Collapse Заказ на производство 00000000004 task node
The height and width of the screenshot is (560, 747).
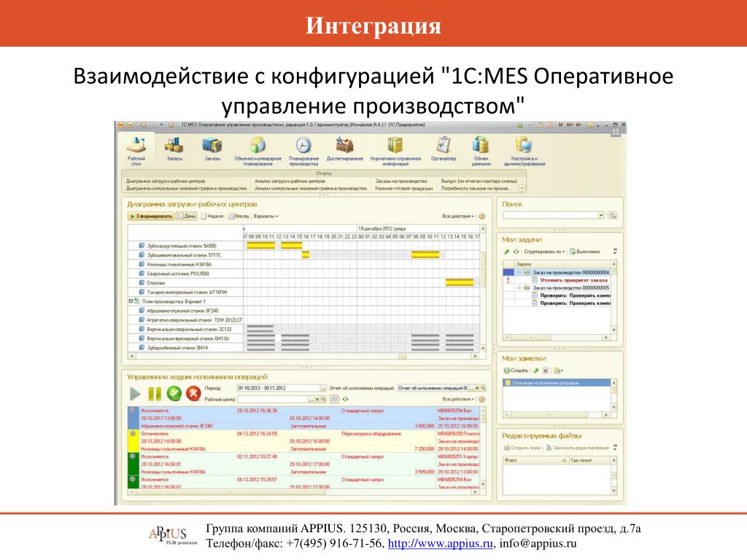519,273
